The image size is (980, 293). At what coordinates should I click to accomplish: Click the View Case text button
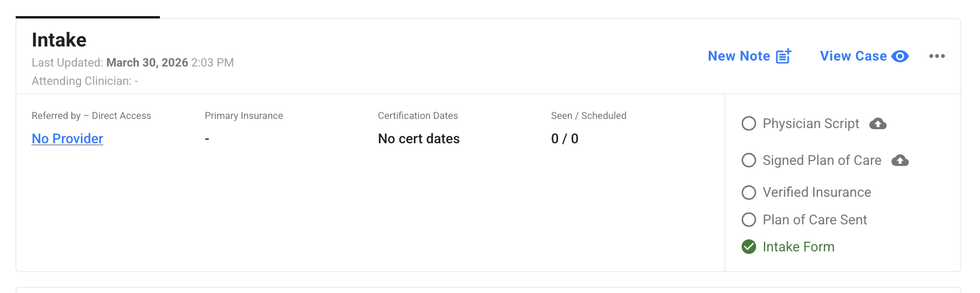[853, 56]
